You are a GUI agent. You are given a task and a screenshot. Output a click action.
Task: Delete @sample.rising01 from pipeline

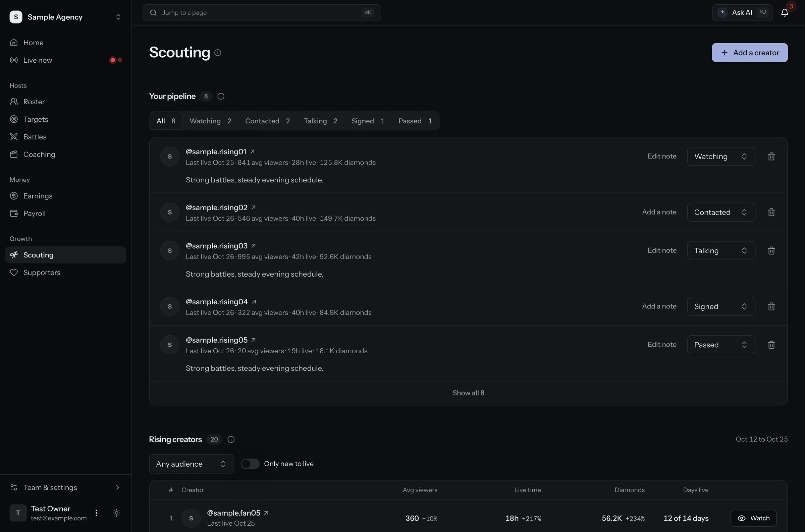(771, 157)
